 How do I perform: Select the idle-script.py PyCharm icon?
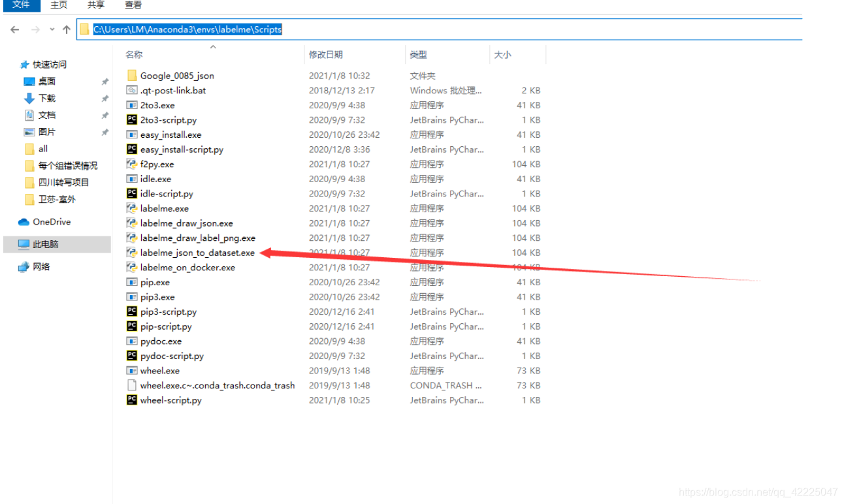tap(132, 194)
